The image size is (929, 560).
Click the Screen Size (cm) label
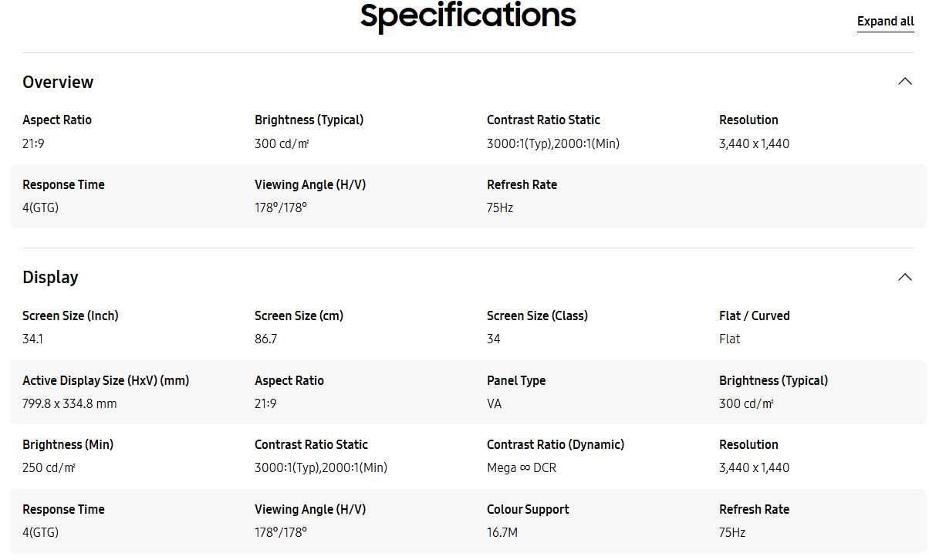click(x=299, y=315)
